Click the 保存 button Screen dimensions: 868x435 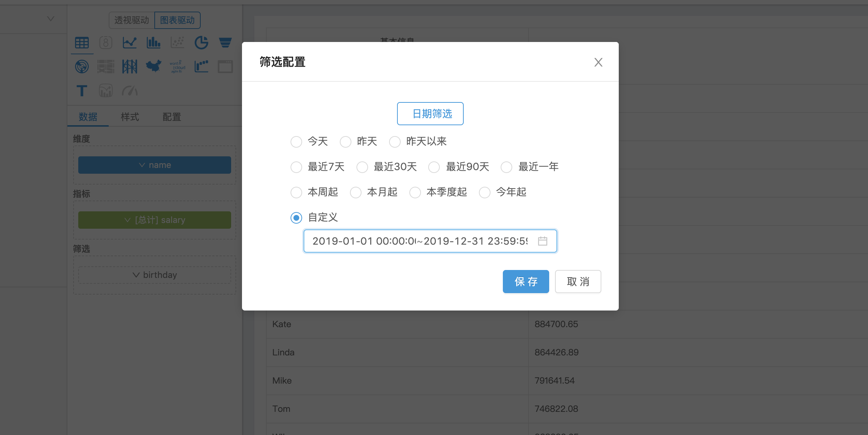526,282
